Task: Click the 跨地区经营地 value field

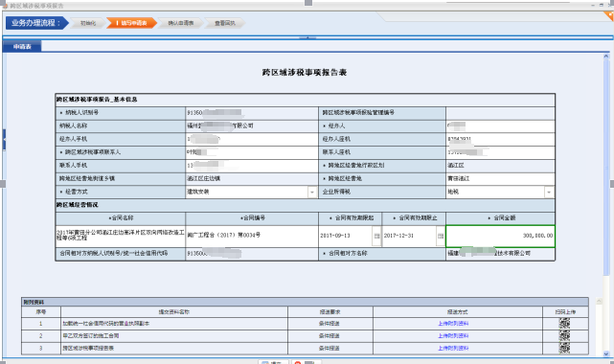Action: (x=500, y=179)
